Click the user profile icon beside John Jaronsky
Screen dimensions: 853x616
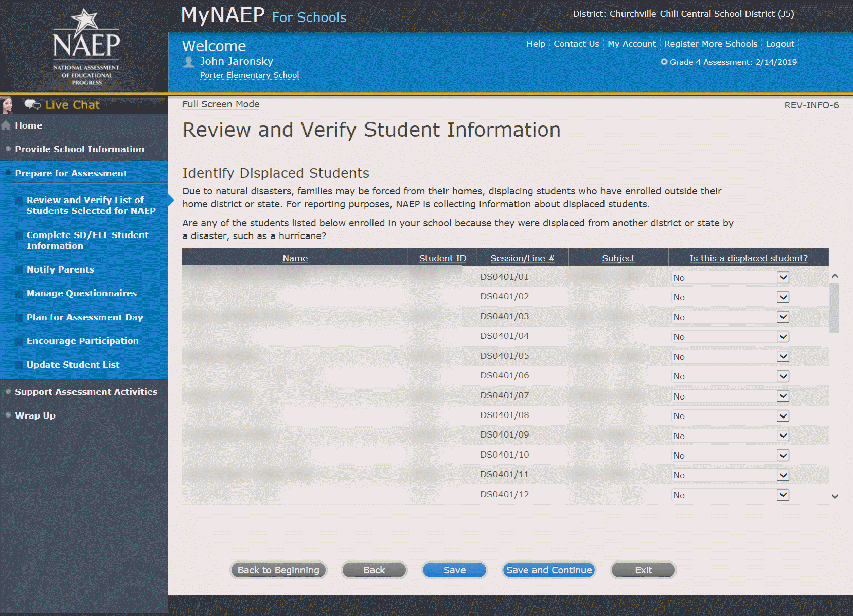tap(189, 62)
